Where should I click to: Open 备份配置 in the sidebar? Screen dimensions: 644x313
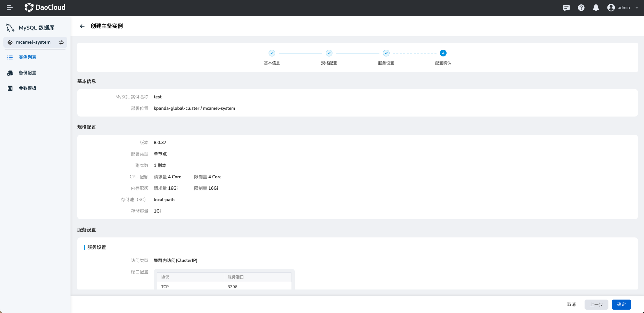tap(28, 73)
